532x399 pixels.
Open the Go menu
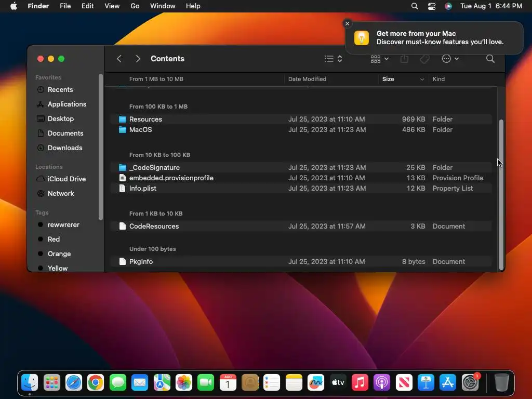(135, 6)
